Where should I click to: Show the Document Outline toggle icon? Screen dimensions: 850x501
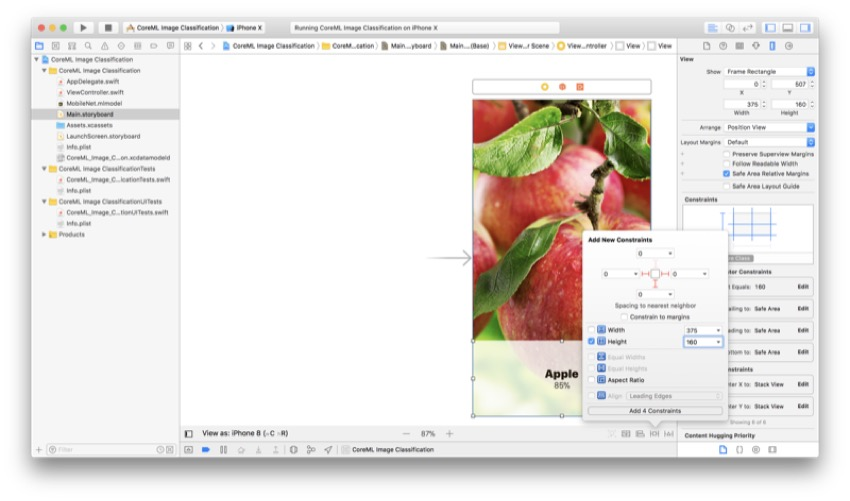pos(189,434)
